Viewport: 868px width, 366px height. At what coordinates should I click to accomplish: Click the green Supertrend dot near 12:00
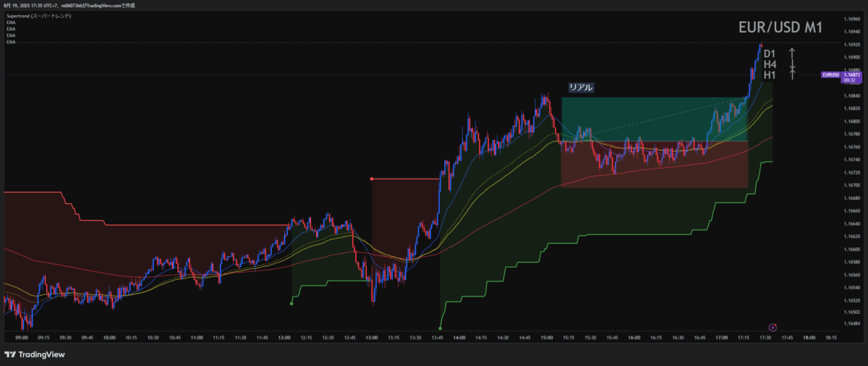[x=292, y=304]
